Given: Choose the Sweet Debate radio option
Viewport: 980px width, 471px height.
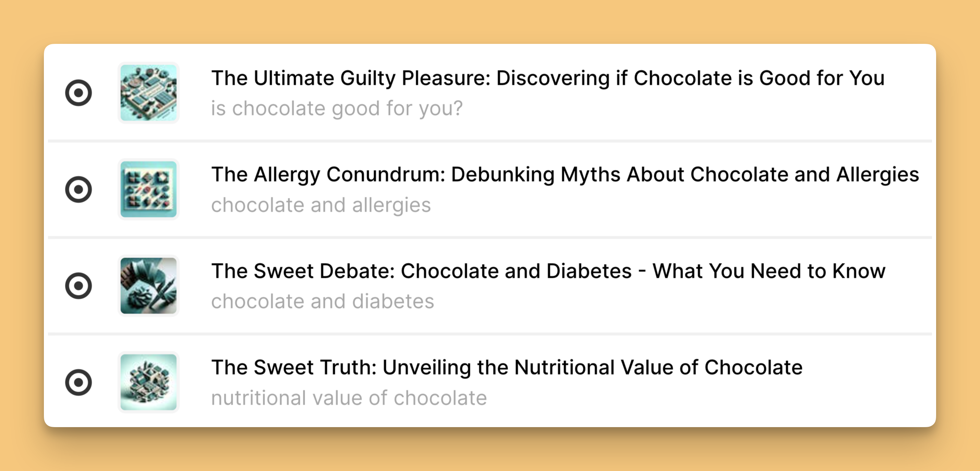Looking at the screenshot, I should coord(79,286).
